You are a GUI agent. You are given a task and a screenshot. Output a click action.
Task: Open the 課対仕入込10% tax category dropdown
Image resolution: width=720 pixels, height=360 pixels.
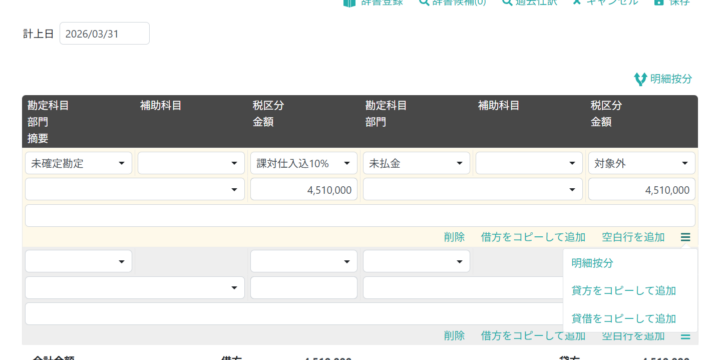[x=304, y=163]
